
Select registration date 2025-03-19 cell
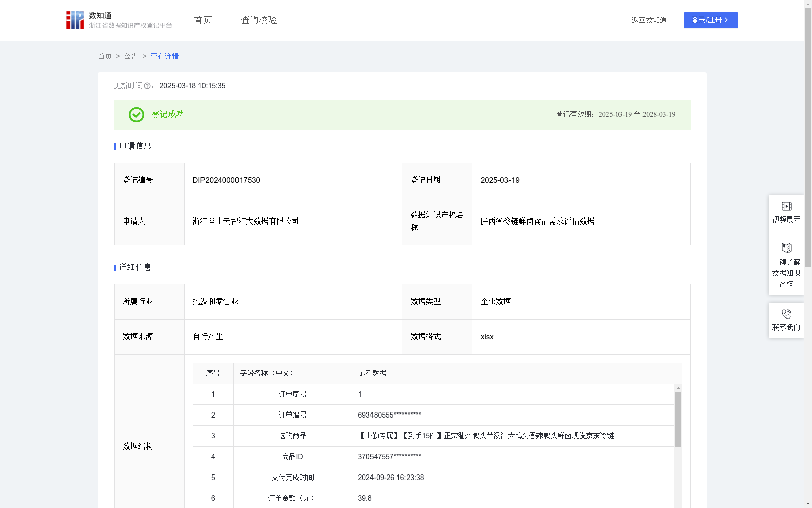coord(581,180)
